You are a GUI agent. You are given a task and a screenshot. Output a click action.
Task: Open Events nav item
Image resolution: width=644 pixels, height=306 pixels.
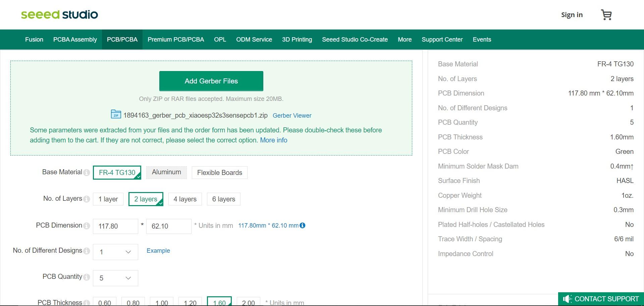tap(482, 40)
